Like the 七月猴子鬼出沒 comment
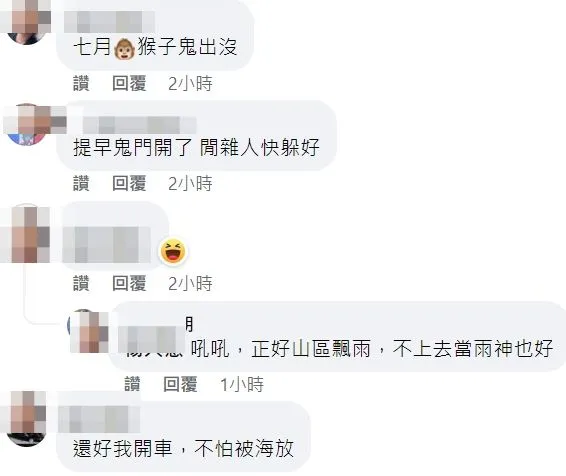The image size is (566, 476). tap(81, 83)
